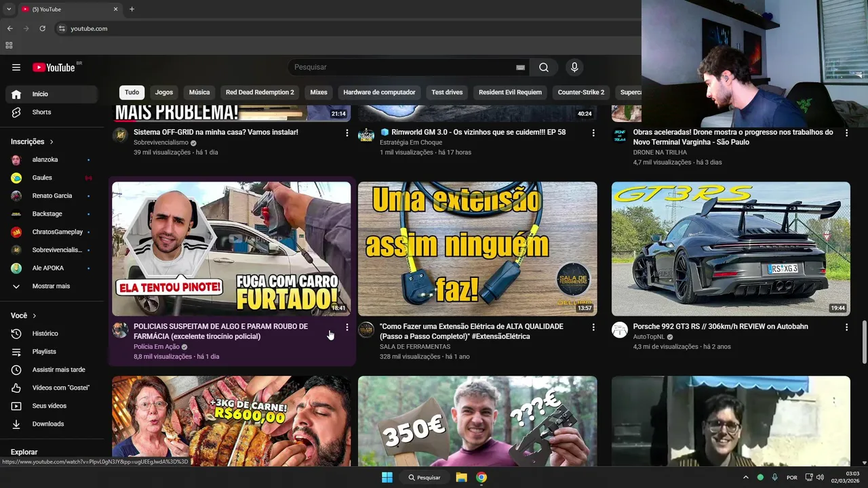Reload the page in Chrome
This screenshot has width=868, height=488.
point(42,28)
